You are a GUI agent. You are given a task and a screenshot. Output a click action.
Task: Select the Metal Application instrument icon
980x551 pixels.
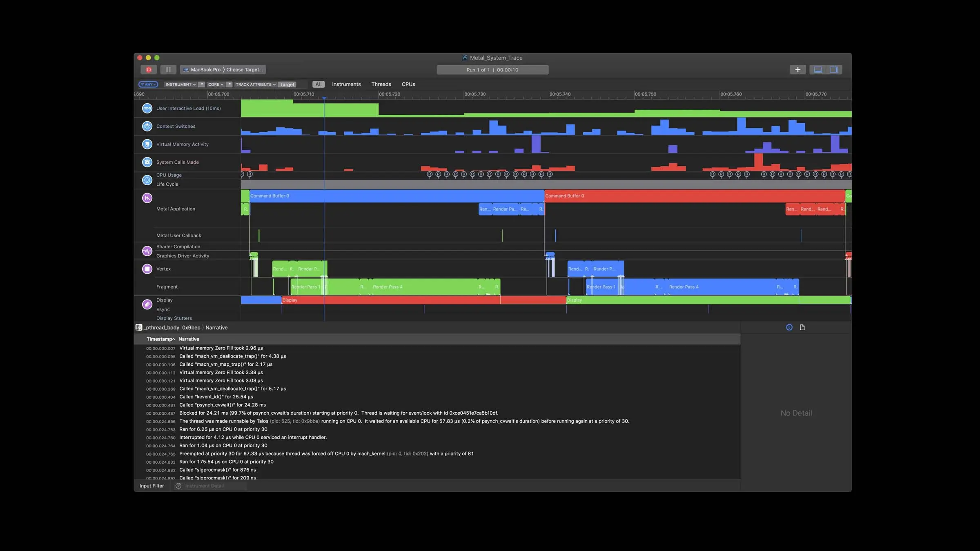pyautogui.click(x=147, y=198)
